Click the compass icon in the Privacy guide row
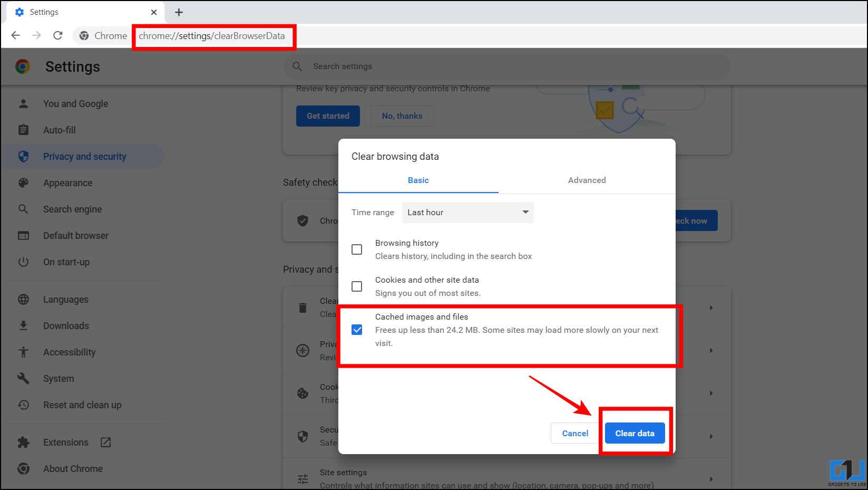Viewport: 868px width, 490px height. click(x=303, y=350)
